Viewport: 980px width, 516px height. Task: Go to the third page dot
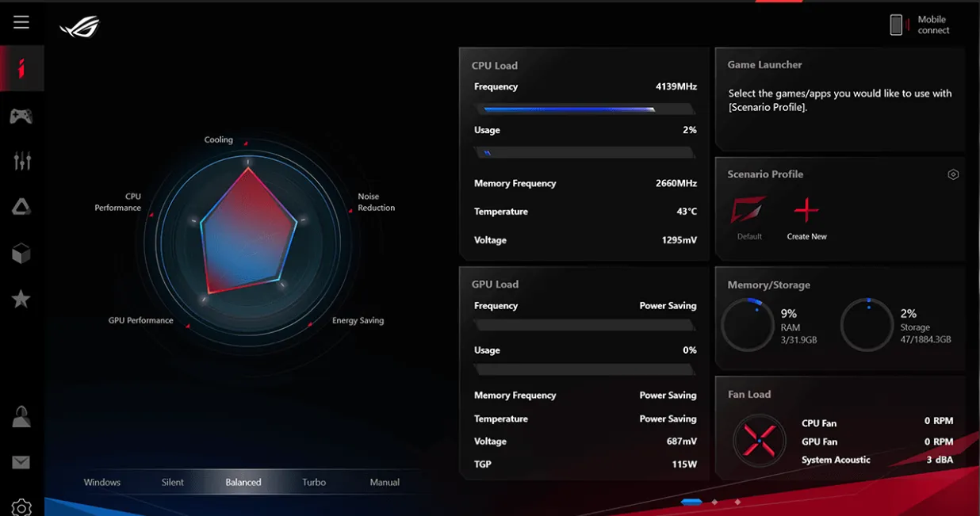[x=737, y=502]
